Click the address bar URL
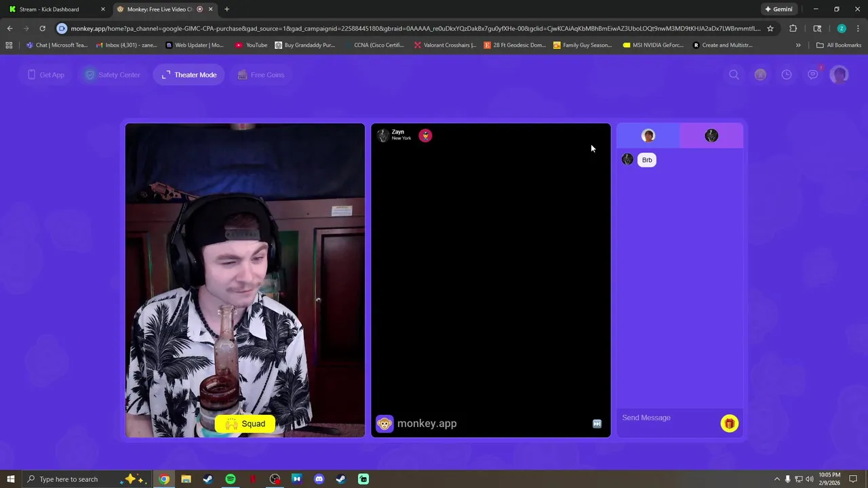Screen dimensions: 868x488 [415, 28]
